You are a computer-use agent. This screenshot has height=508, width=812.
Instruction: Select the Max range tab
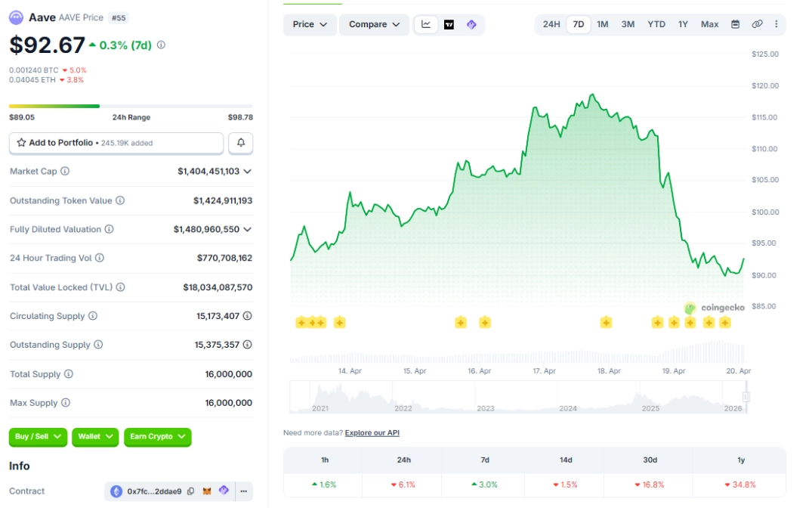coord(709,24)
